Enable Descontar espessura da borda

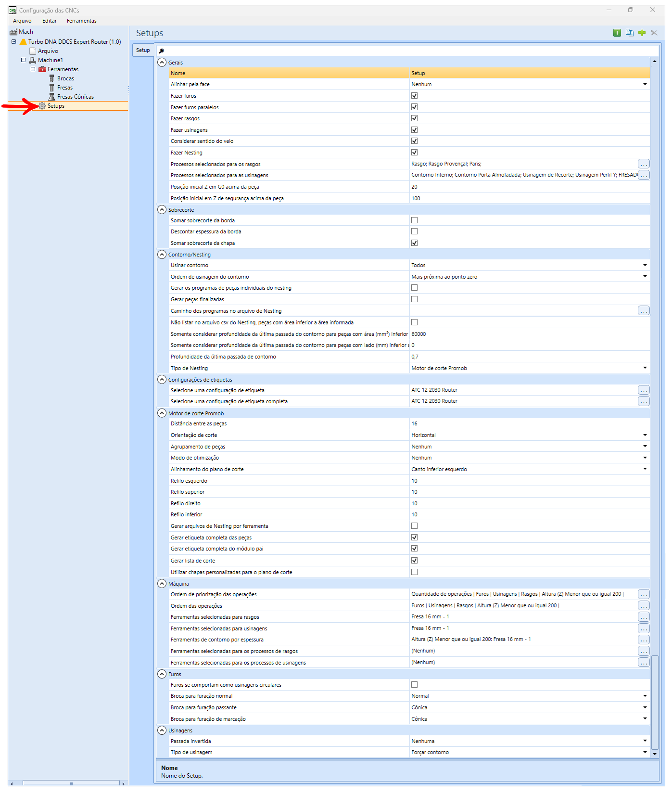414,231
